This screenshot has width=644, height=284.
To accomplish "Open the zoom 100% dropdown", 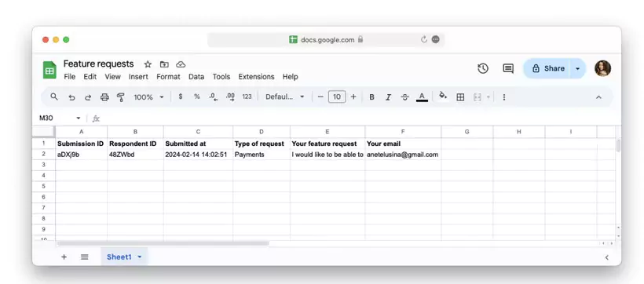I will [x=148, y=97].
